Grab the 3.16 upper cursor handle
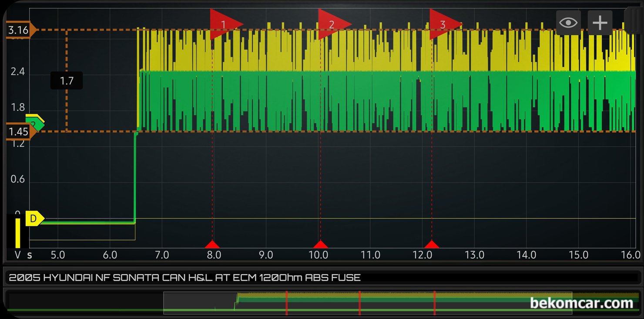Image resolution: width=644 pixels, height=319 pixels. (21, 30)
